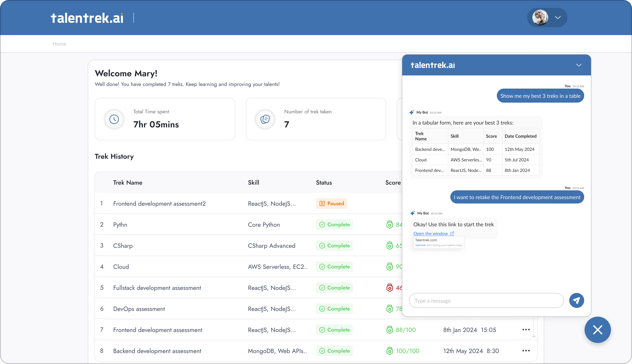Close the chat with the round X button
The height and width of the screenshot is (364, 632).
click(x=598, y=330)
